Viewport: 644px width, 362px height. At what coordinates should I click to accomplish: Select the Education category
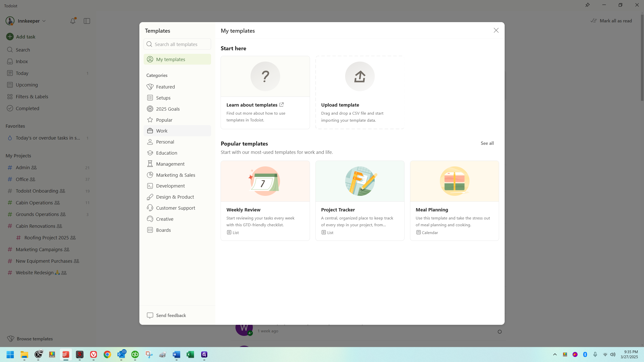pos(177,153)
